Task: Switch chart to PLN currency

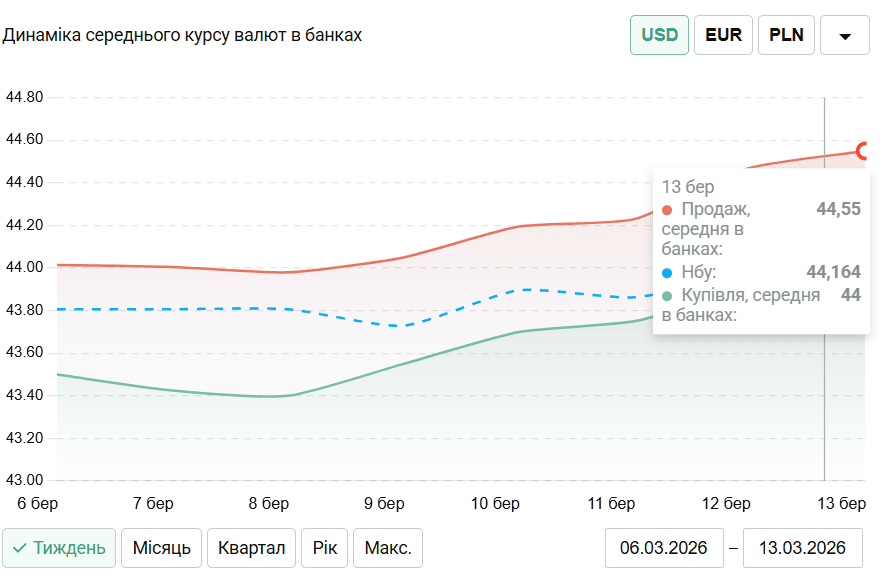Action: click(786, 35)
